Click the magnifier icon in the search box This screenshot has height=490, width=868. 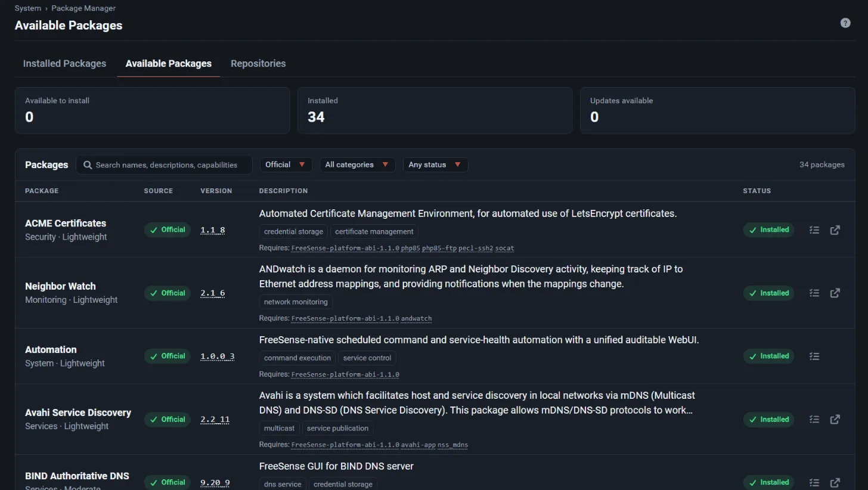88,165
